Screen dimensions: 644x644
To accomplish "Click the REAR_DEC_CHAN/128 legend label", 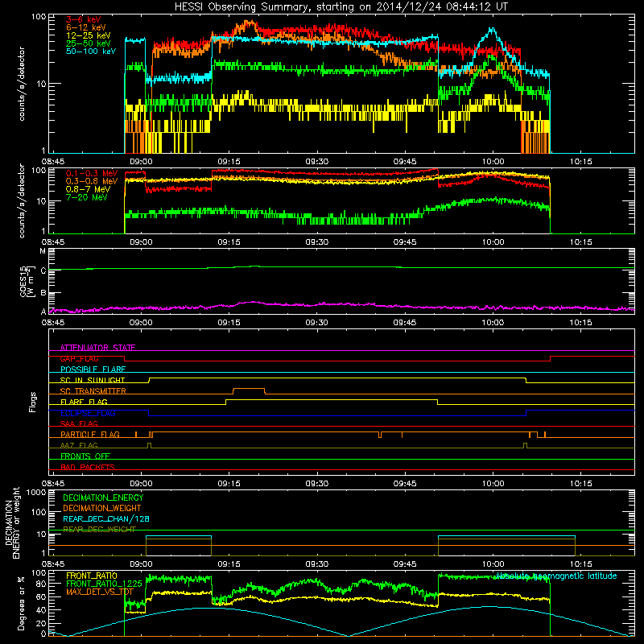I will 106,518.
